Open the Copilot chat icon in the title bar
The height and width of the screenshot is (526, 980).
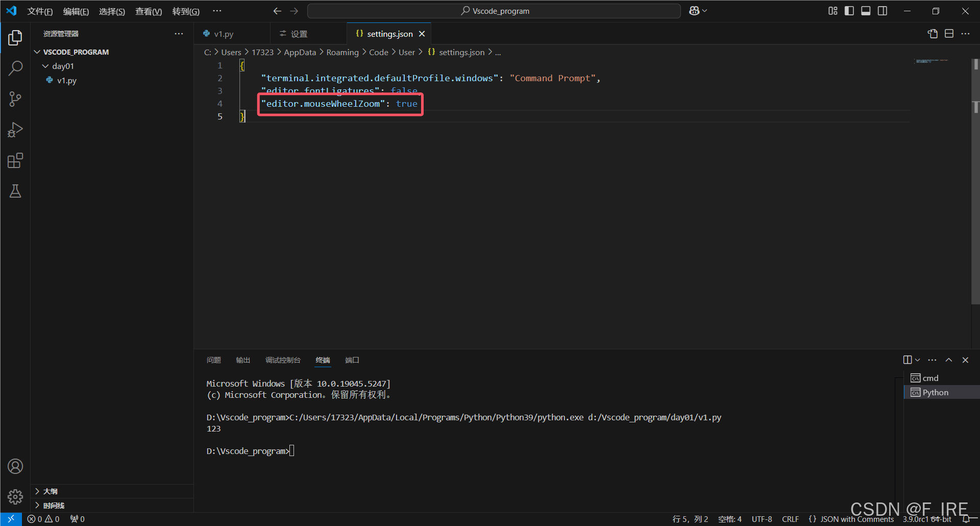[694, 11]
